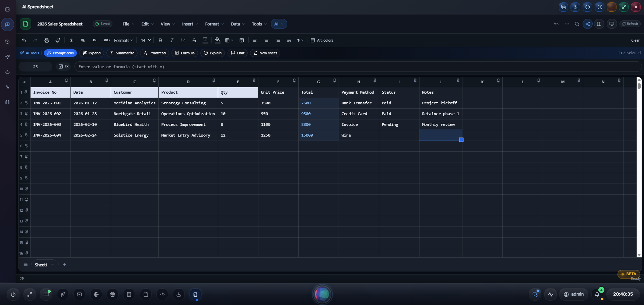
Task: Open the Data menu
Action: click(238, 24)
